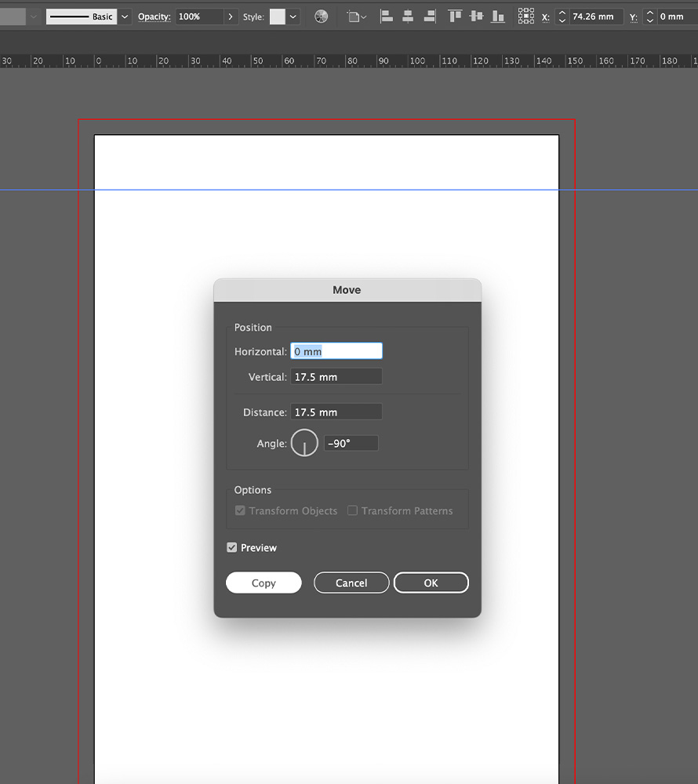This screenshot has width=698, height=784.
Task: Open the Basic brush definition dropdown
Action: tap(125, 16)
